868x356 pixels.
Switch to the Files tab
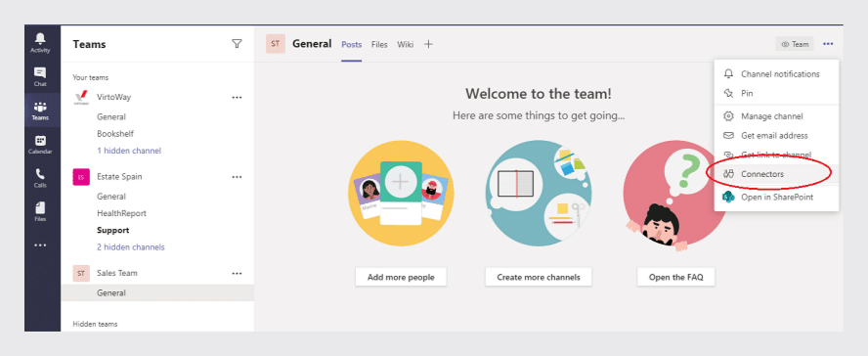(x=379, y=44)
